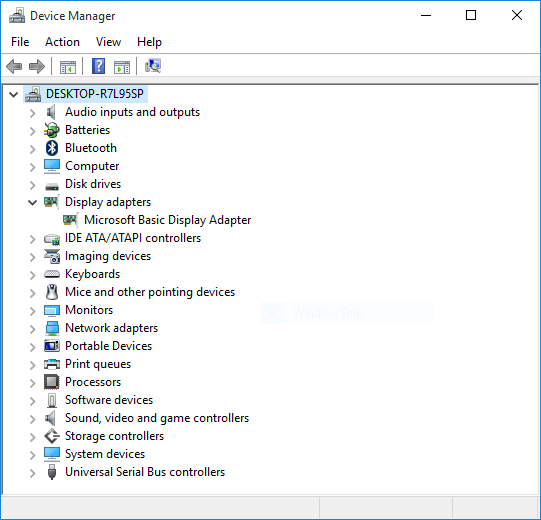Expand the Imaging devices chevron

coord(33,257)
